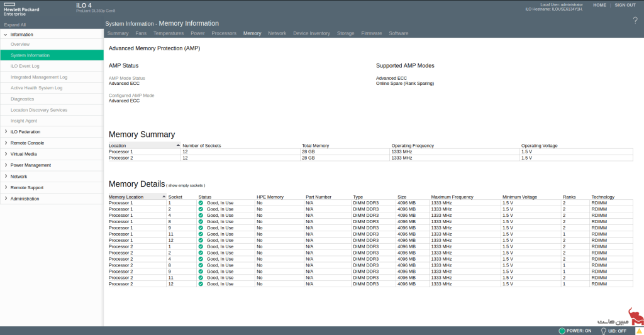Switch to the Storage tab

345,33
